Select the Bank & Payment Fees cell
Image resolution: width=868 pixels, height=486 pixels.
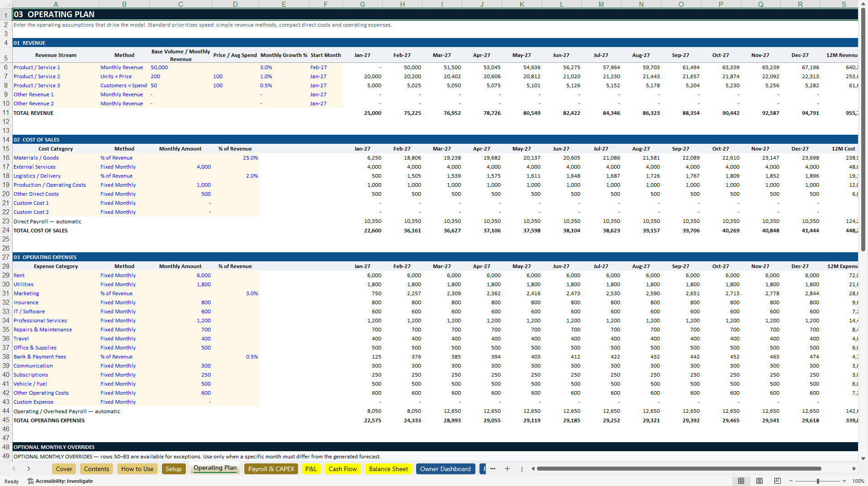[x=56, y=357]
